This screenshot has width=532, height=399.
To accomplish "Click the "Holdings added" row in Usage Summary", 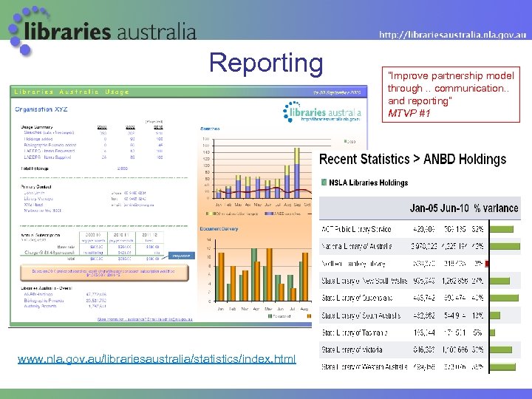I will pyautogui.click(x=93, y=139).
